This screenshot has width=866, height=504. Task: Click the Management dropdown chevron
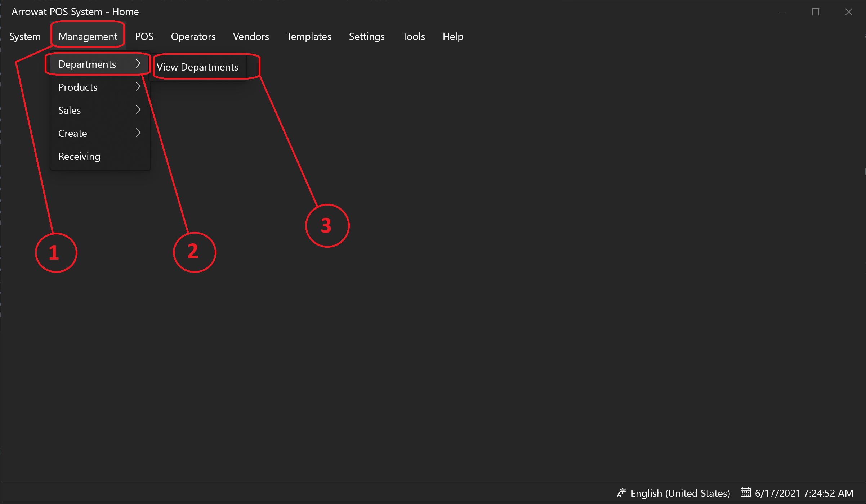pos(87,37)
